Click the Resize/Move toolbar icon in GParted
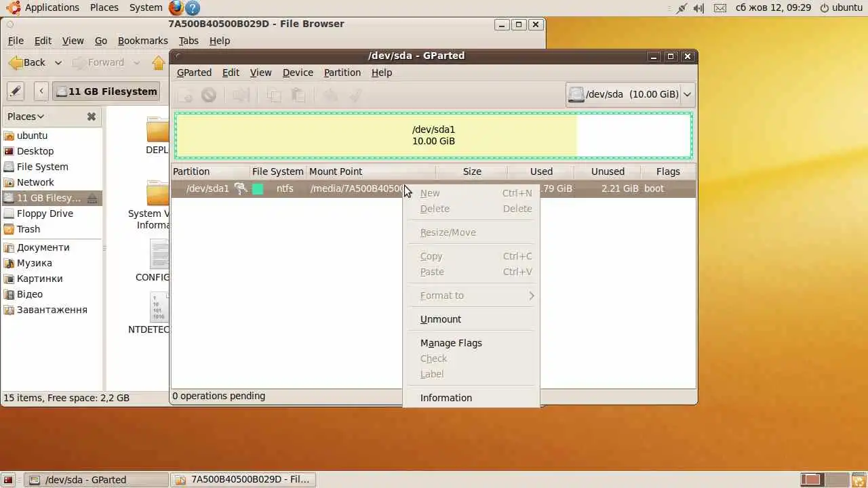 [x=241, y=95]
